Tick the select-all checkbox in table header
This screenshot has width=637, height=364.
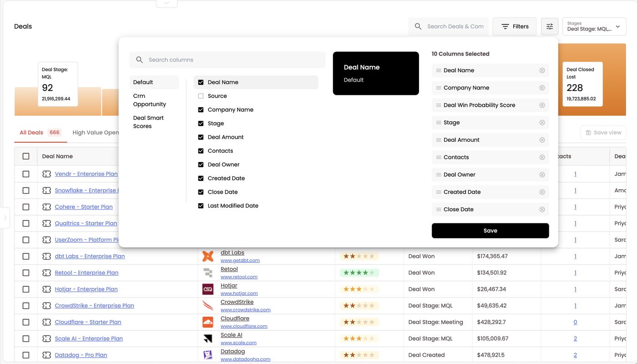26,156
